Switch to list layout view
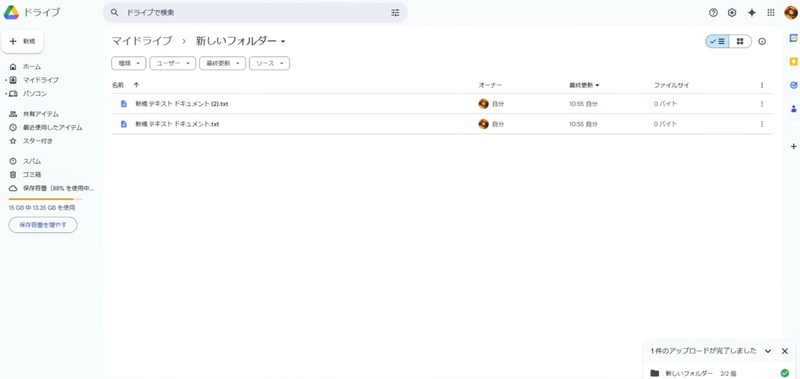This screenshot has height=379, width=800. click(717, 41)
